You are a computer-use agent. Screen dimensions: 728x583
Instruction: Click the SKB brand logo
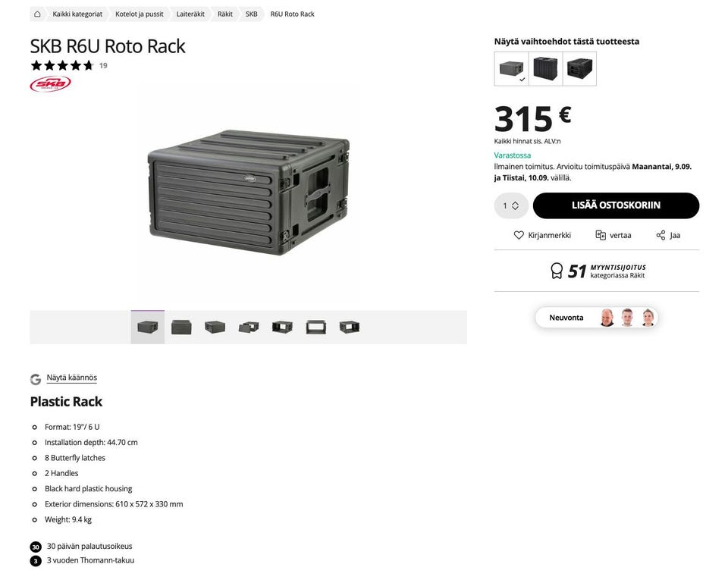pos(50,84)
